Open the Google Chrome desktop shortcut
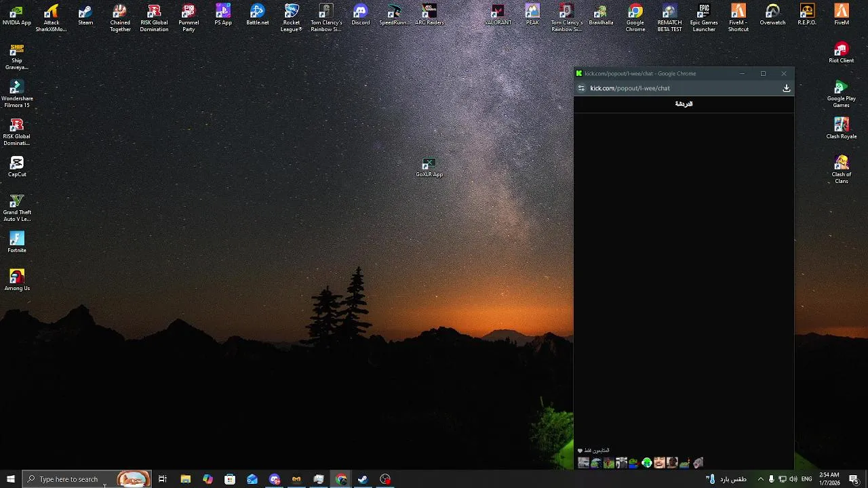 635,18
